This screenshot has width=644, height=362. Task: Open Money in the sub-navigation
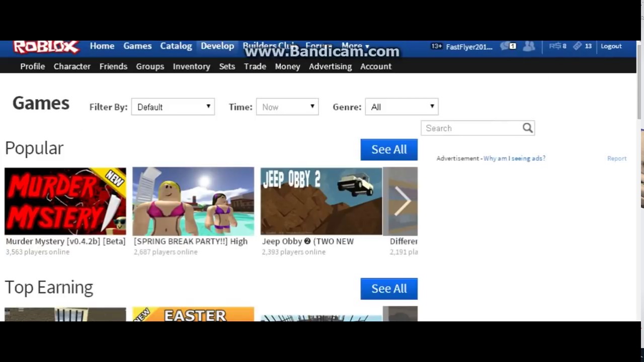click(287, 66)
